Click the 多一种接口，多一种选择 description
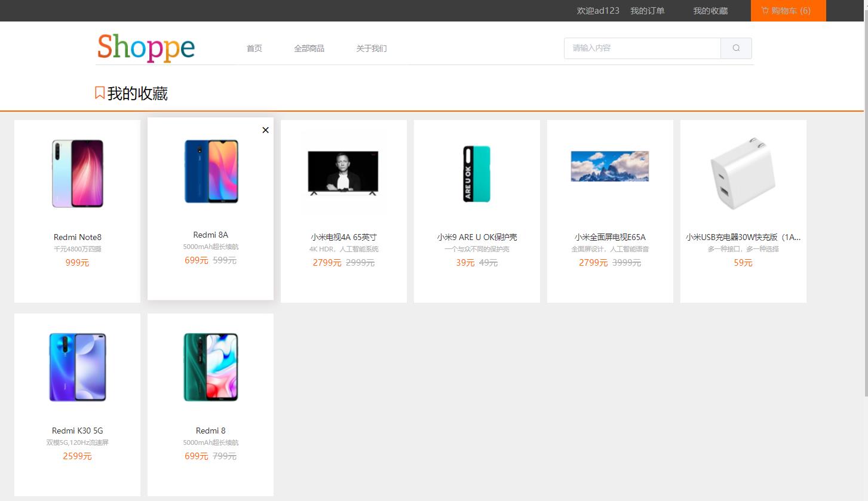 point(743,249)
